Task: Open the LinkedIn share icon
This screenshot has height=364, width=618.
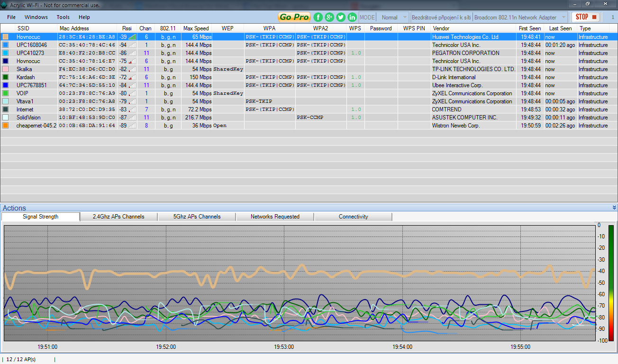Action: pos(352,17)
